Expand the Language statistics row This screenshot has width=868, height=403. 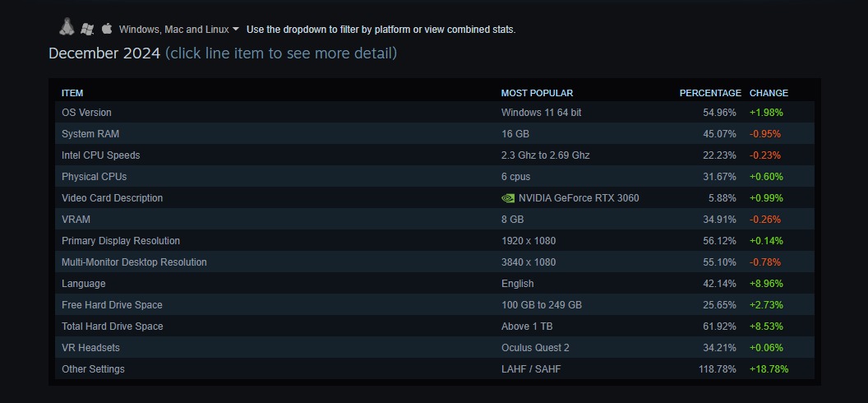point(435,284)
